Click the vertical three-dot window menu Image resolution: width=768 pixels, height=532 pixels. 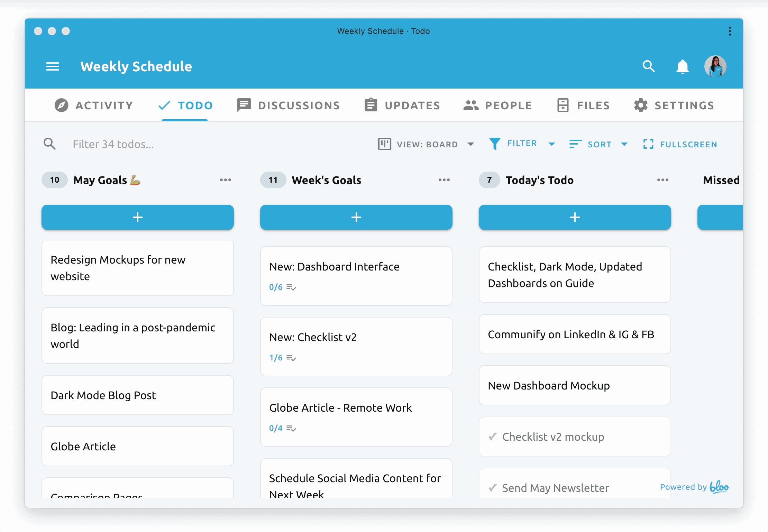click(x=730, y=31)
